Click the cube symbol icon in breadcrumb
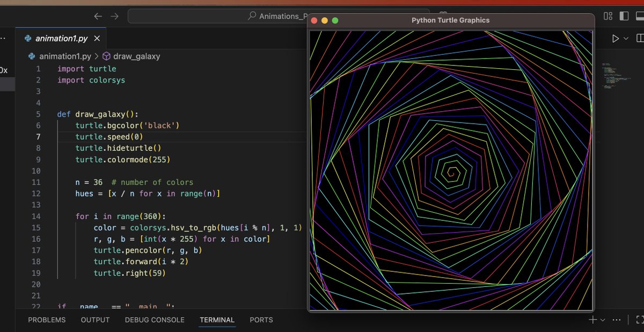Screen dimensions: 644x332 [x=106, y=56]
